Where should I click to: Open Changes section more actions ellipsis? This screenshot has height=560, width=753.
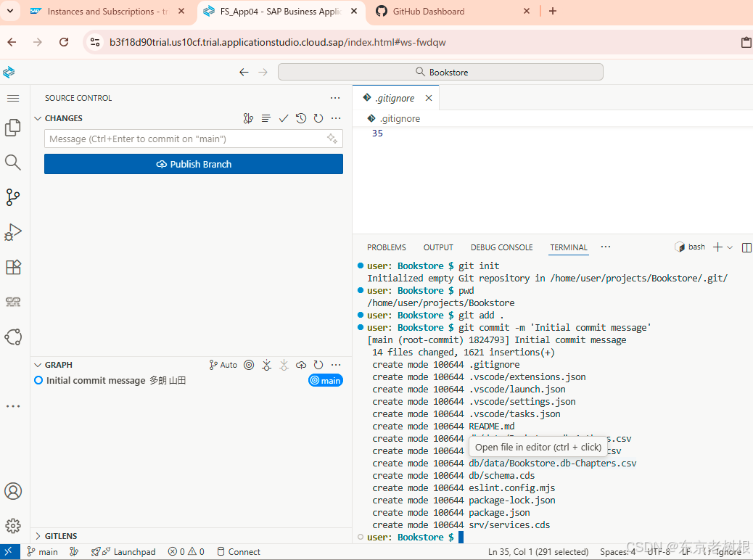tap(336, 118)
